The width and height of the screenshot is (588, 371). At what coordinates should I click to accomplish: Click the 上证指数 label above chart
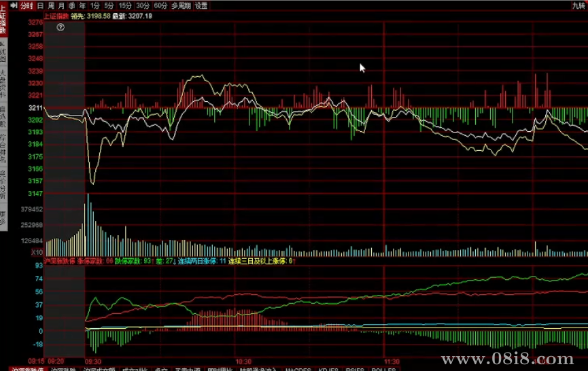click(56, 15)
